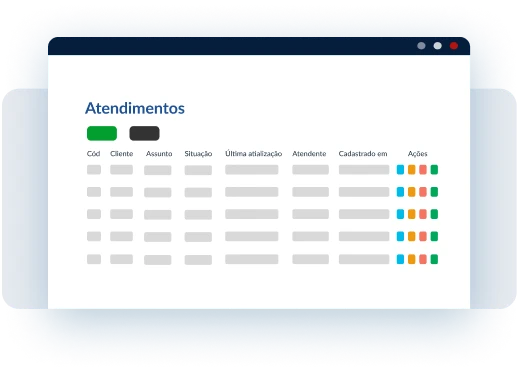The image size is (523, 372).
Task: Sort by the Atendente column header
Action: 309,154
